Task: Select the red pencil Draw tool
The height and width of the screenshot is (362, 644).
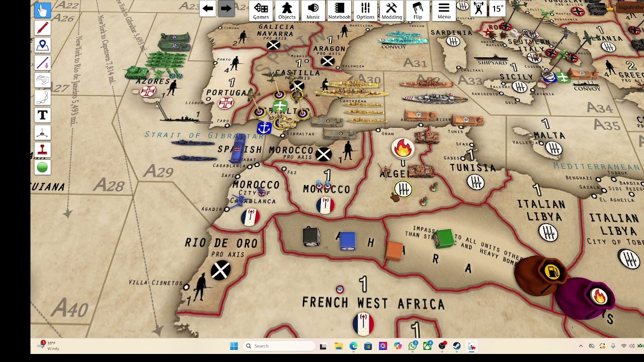Action: [42, 28]
